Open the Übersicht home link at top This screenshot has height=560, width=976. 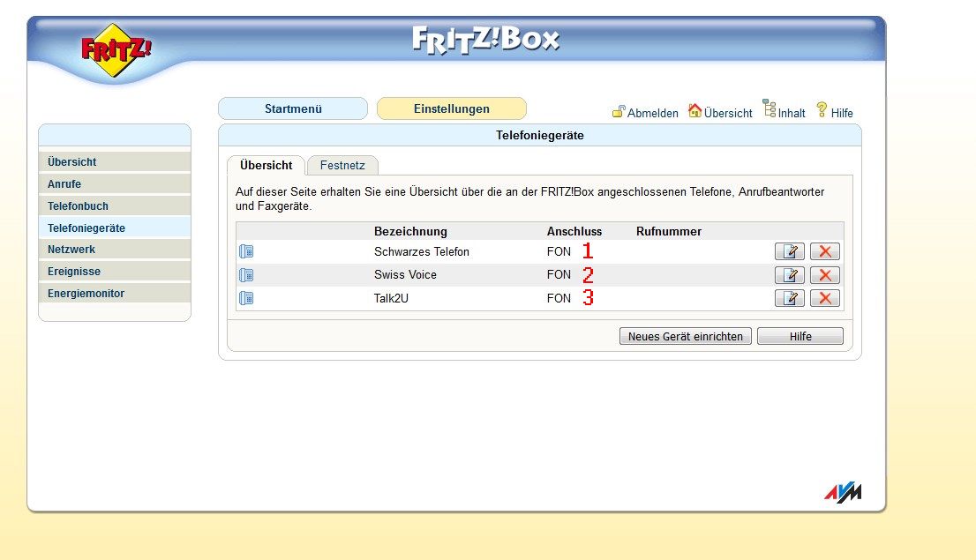point(720,112)
